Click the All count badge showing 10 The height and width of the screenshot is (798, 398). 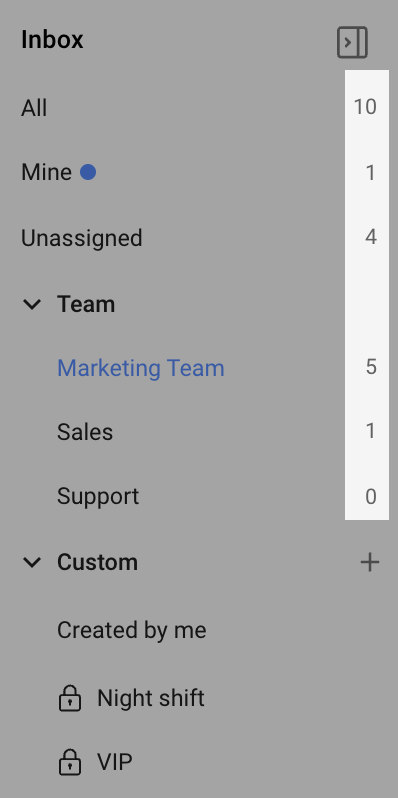pyautogui.click(x=365, y=107)
